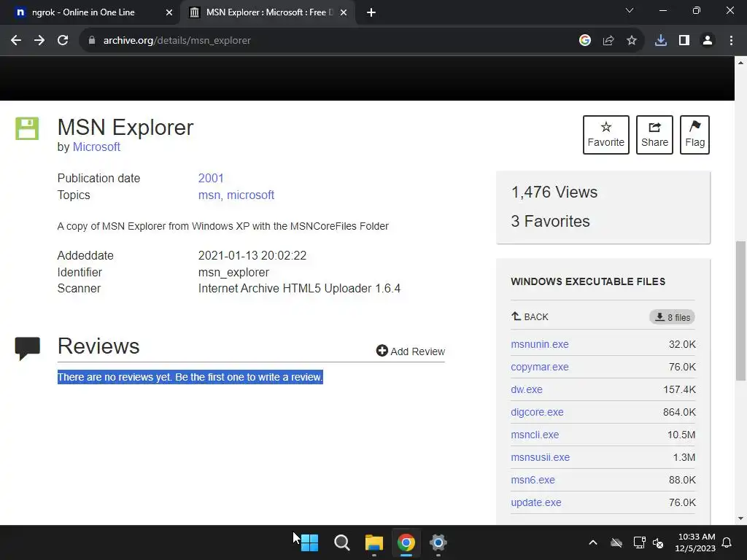Click the muted volume tray icon

pyautogui.click(x=658, y=542)
